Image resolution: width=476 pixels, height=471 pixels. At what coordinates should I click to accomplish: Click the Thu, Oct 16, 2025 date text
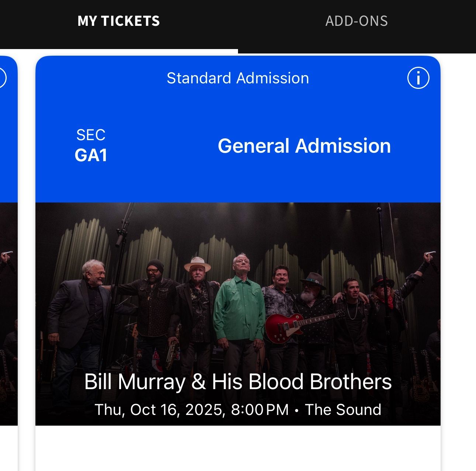click(x=159, y=410)
